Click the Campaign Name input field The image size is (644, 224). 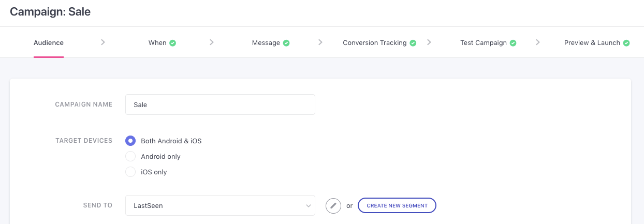click(x=220, y=104)
